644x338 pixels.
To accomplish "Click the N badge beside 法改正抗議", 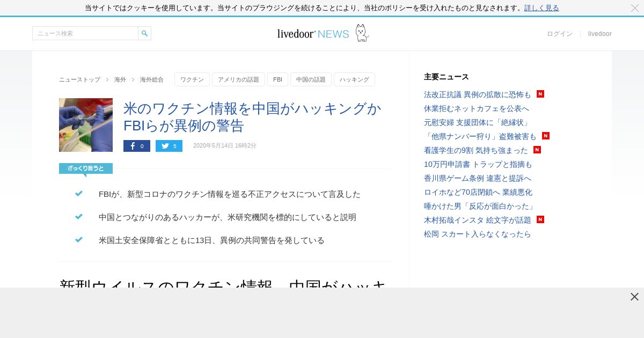I will 540,94.
